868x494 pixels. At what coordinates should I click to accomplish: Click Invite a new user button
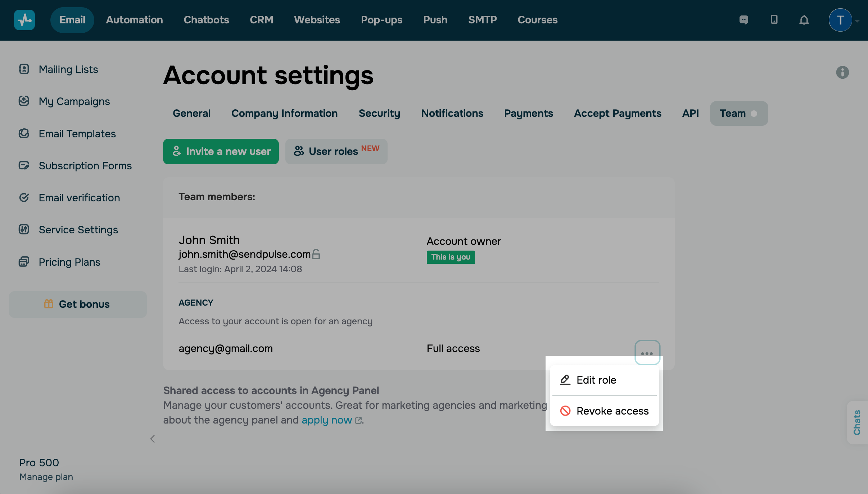221,151
